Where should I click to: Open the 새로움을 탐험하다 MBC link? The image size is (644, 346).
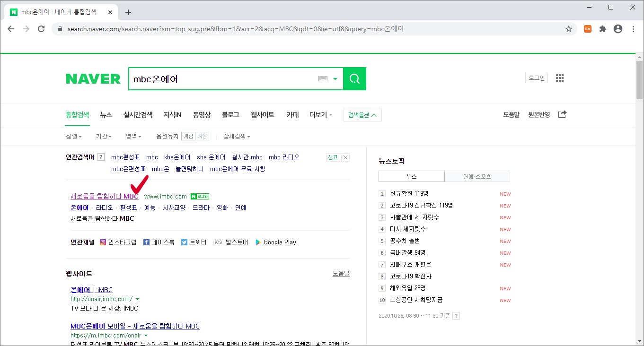pyautogui.click(x=105, y=196)
